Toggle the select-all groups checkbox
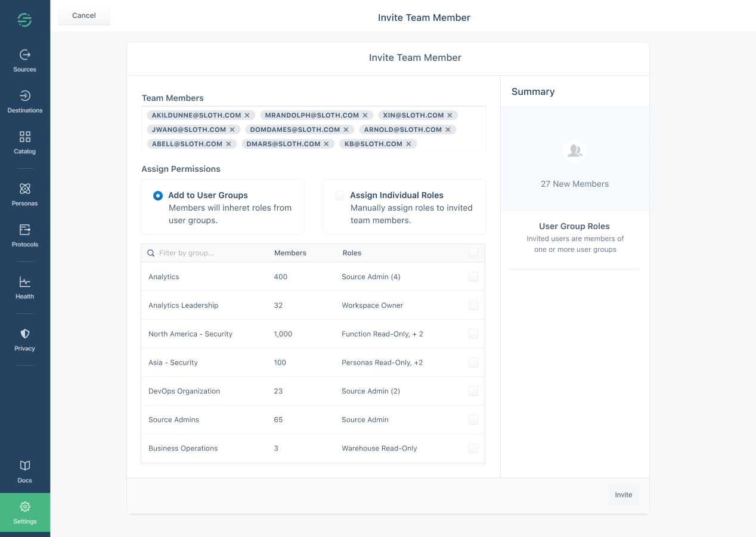The image size is (756, 537). 473,253
